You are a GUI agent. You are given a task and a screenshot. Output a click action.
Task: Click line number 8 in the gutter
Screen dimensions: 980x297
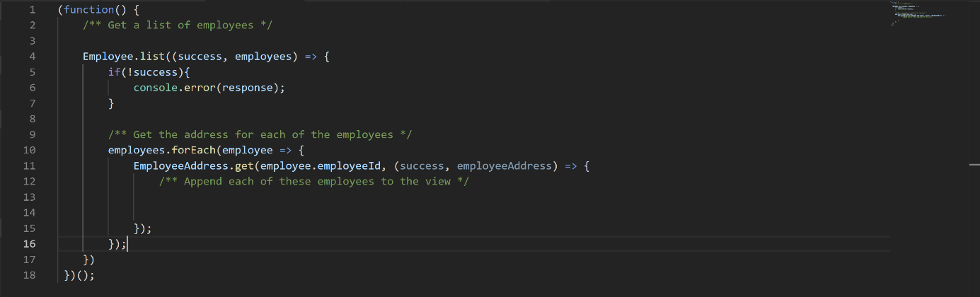[x=32, y=119]
